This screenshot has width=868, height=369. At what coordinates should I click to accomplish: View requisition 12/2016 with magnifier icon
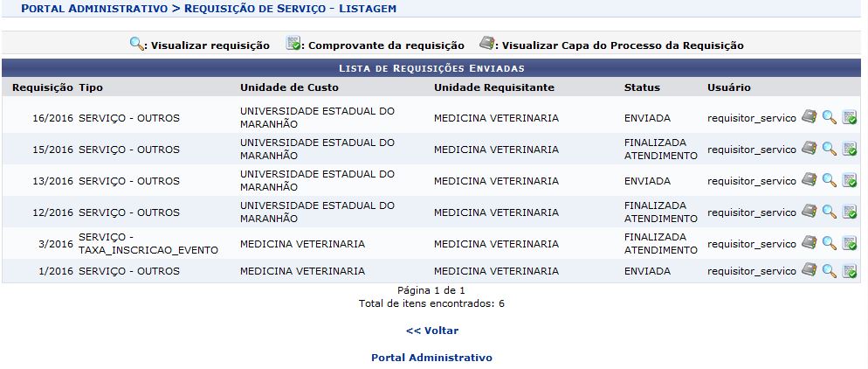click(829, 212)
